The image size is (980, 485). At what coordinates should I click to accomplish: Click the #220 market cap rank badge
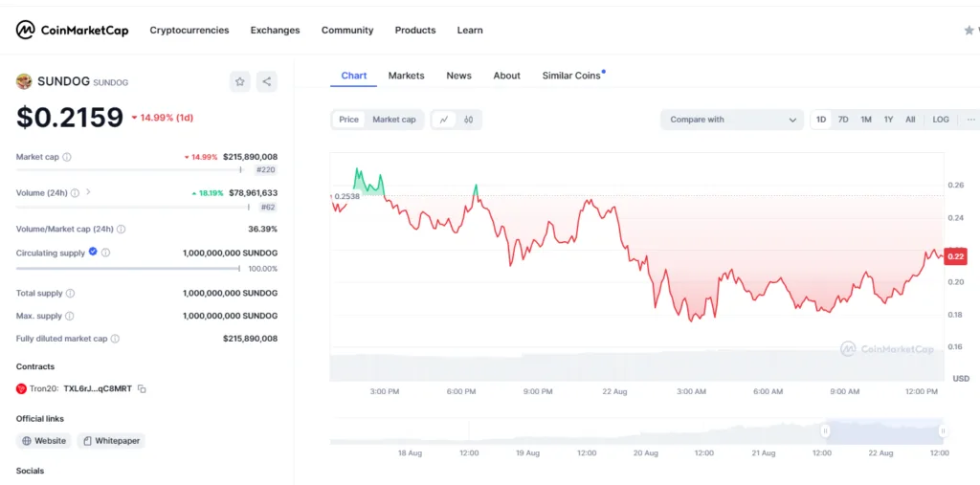pos(266,170)
